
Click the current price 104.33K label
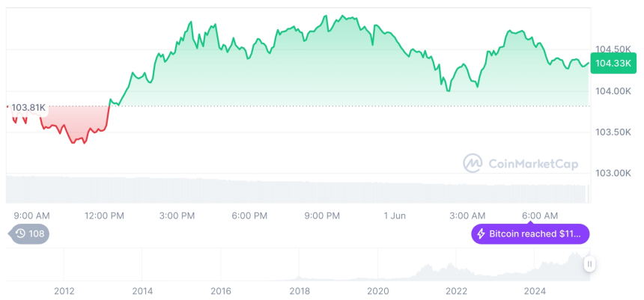611,64
